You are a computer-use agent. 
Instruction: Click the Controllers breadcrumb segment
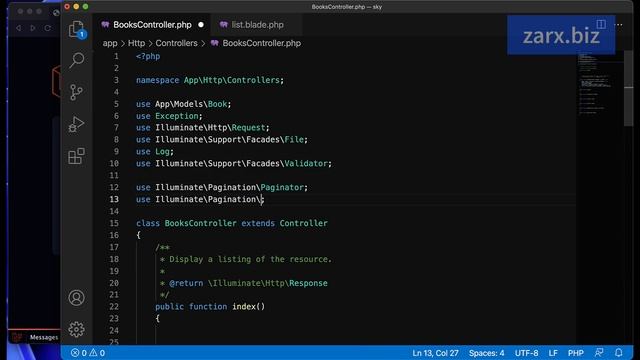(176, 43)
